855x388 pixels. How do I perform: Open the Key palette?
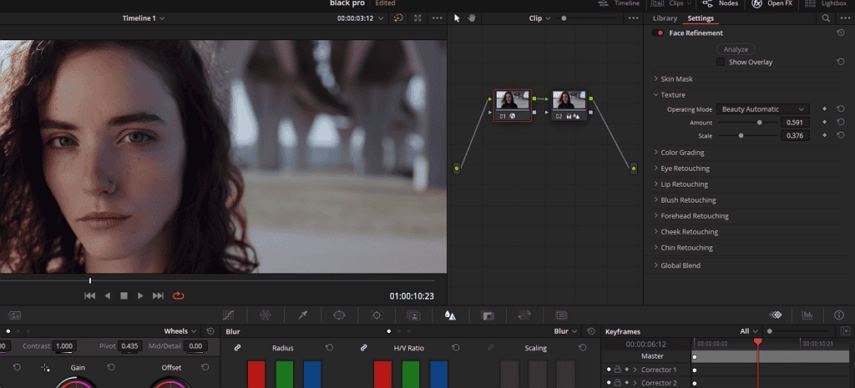[x=487, y=315]
